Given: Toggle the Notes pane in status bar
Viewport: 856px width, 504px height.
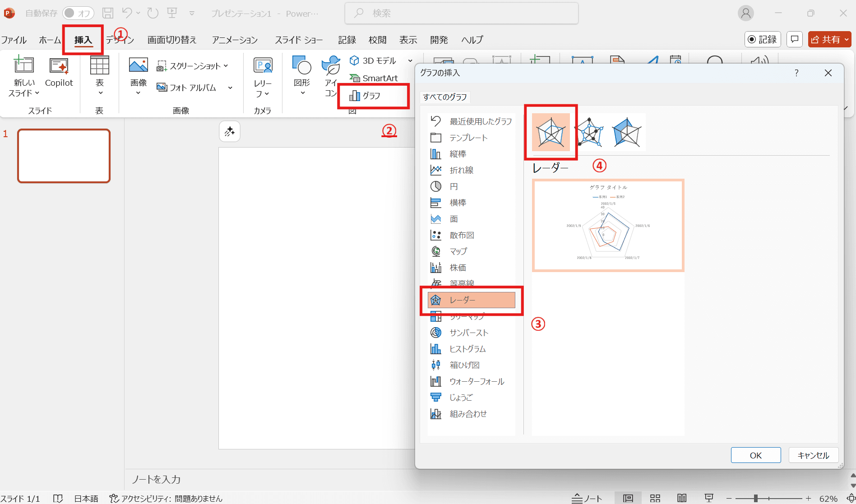Looking at the screenshot, I should pyautogui.click(x=587, y=498).
